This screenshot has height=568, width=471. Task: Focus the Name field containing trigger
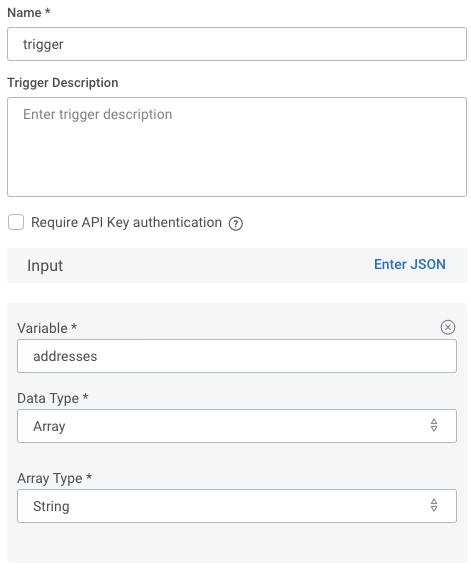237,44
